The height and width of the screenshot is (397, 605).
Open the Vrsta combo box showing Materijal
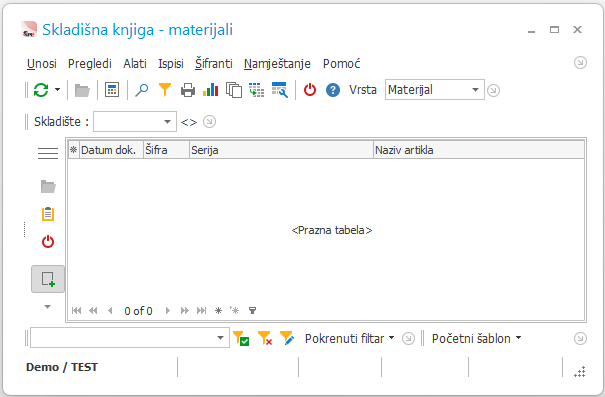[435, 90]
